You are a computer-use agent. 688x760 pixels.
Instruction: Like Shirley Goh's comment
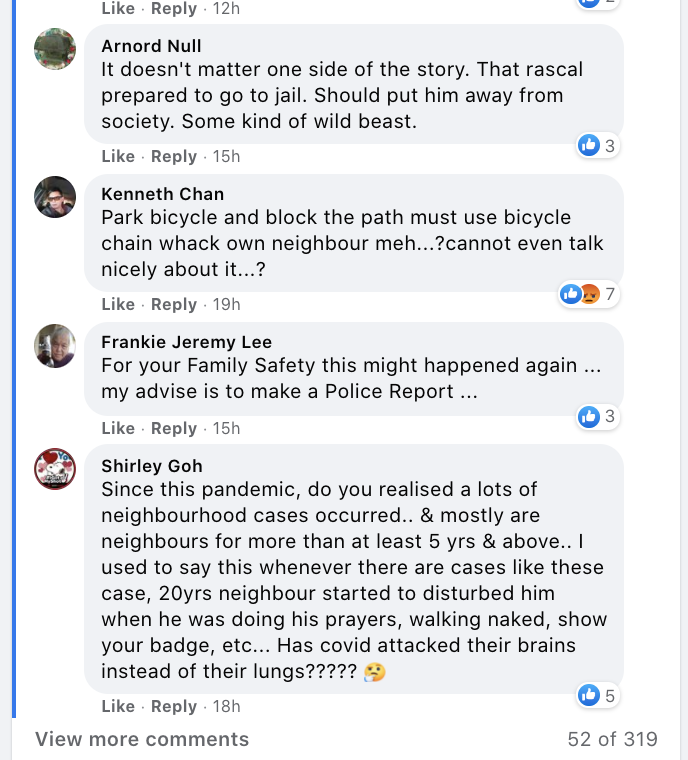118,706
